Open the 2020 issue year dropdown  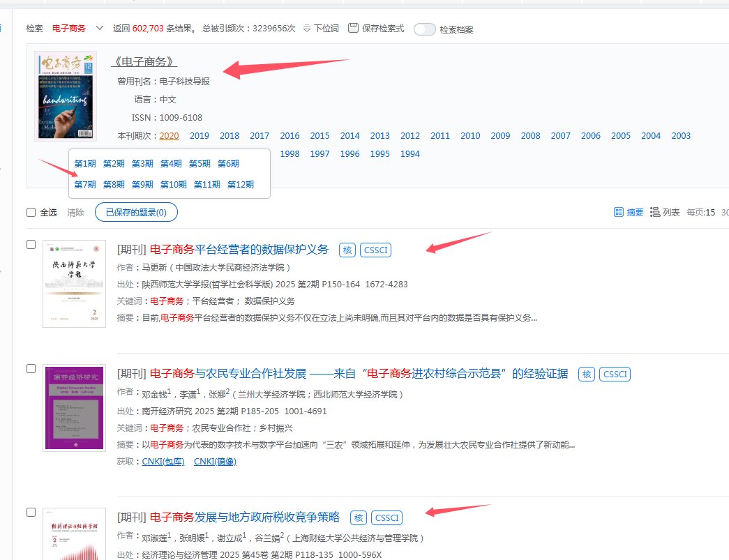click(170, 136)
